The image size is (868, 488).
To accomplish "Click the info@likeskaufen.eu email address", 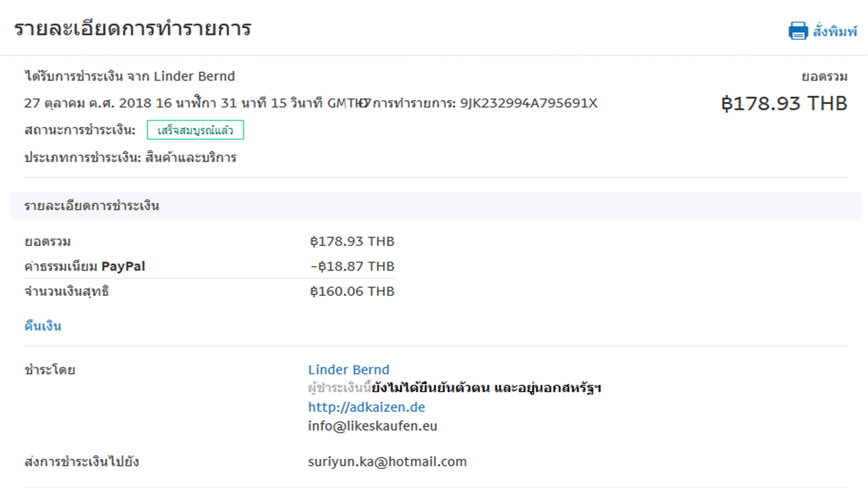I will [x=373, y=426].
